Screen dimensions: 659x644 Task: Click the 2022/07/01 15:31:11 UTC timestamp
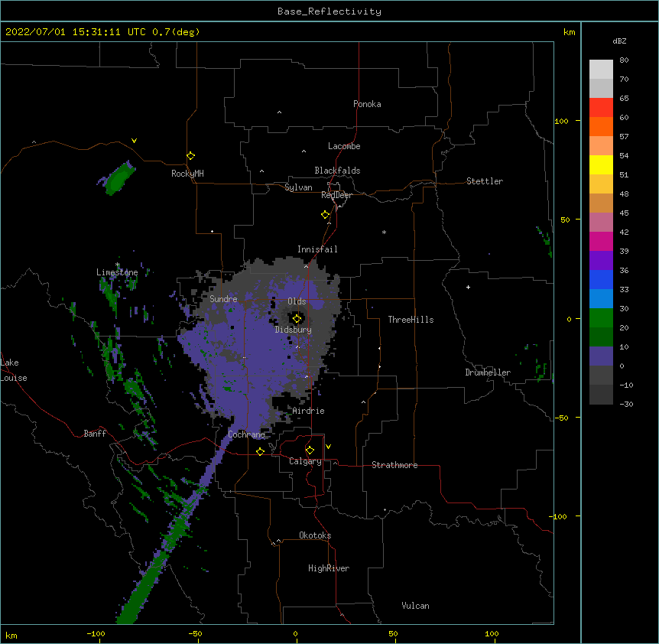point(75,32)
